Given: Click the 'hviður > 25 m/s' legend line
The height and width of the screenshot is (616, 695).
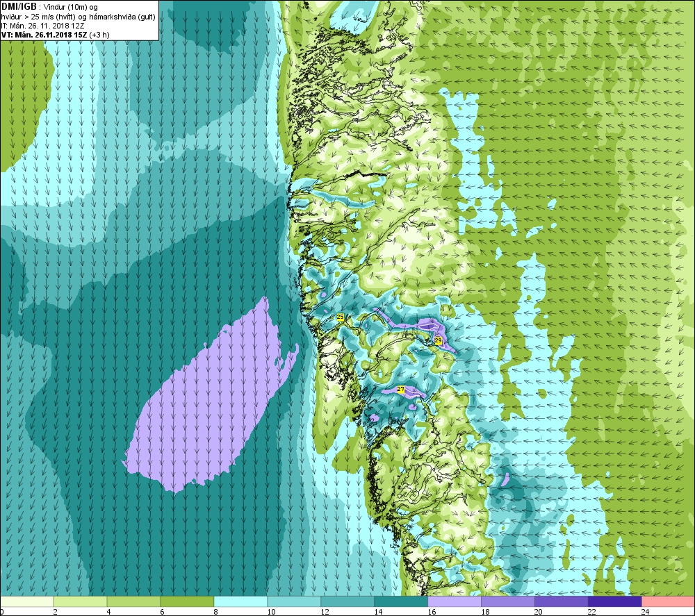Looking at the screenshot, I should coord(79,17).
